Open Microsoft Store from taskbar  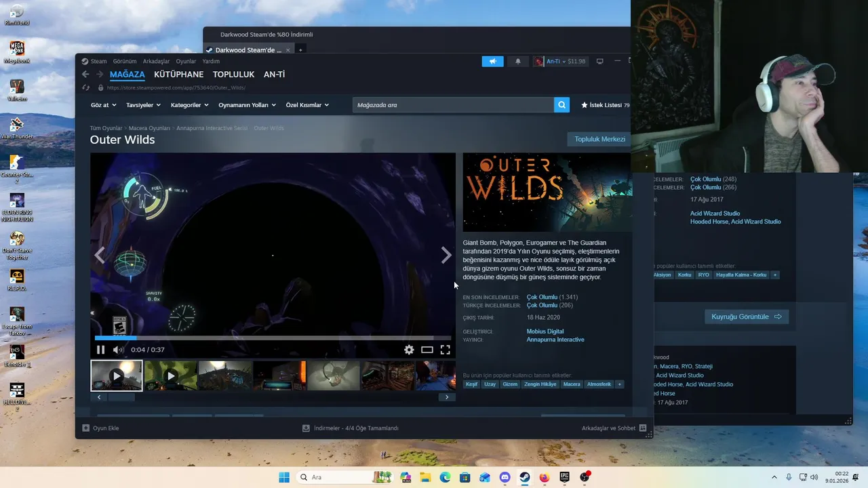point(465,477)
